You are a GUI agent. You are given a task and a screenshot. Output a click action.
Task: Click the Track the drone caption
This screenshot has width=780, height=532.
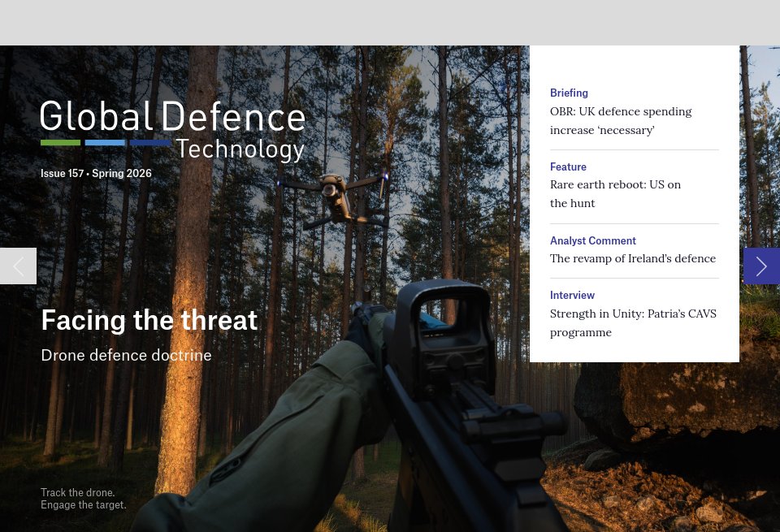(83, 499)
